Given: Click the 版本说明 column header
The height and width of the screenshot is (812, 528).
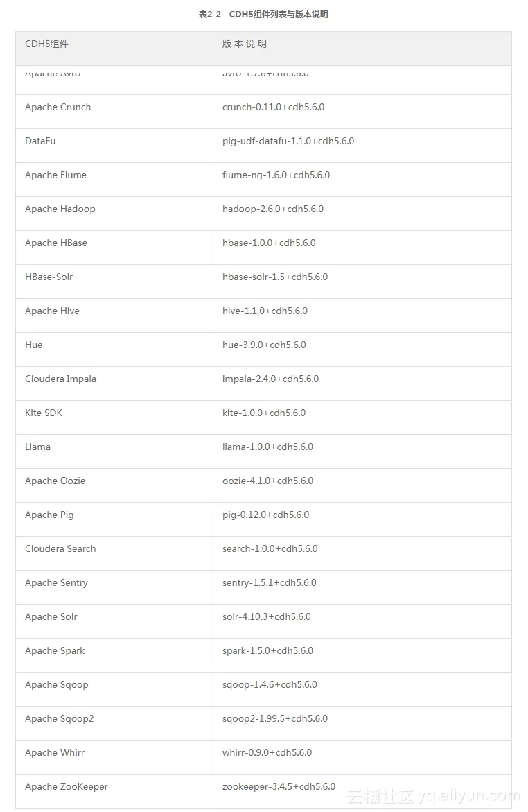Looking at the screenshot, I should 244,44.
